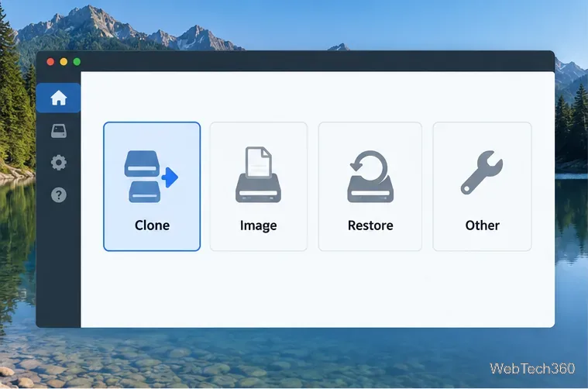Click the green maximize window button

77,61
